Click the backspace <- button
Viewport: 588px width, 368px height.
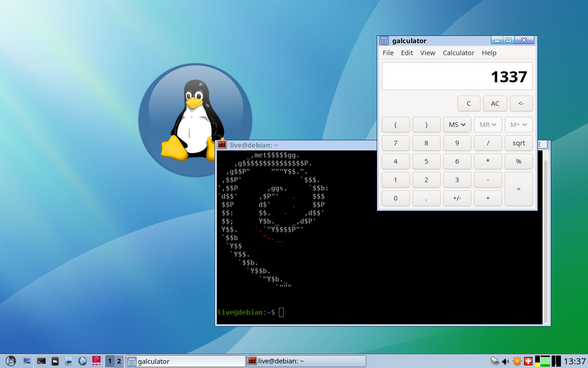(521, 103)
